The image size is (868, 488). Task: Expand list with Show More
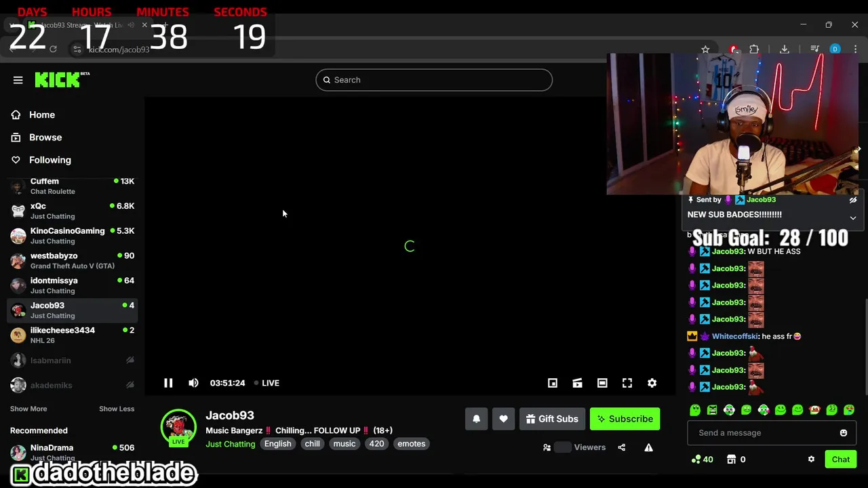tap(28, 409)
